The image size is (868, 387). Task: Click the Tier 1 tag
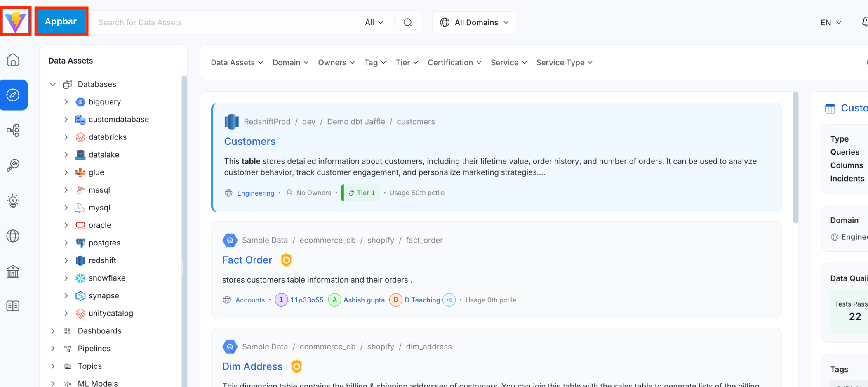pos(361,193)
